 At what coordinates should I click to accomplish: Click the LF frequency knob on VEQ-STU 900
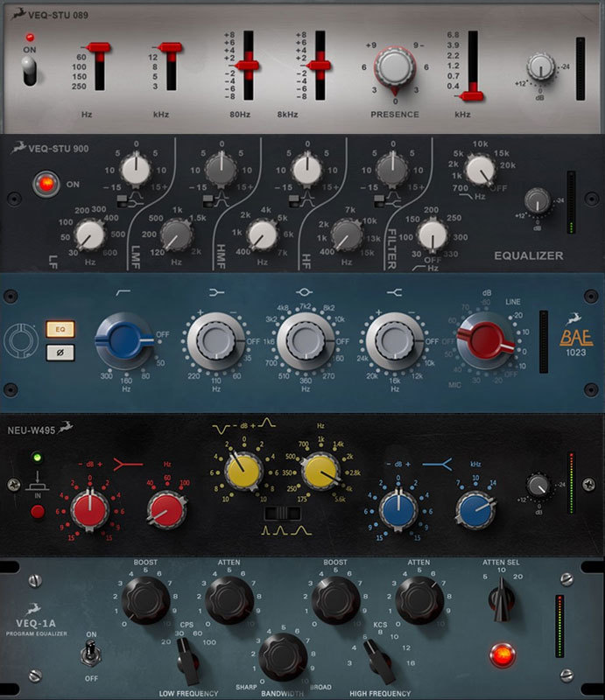(90, 235)
